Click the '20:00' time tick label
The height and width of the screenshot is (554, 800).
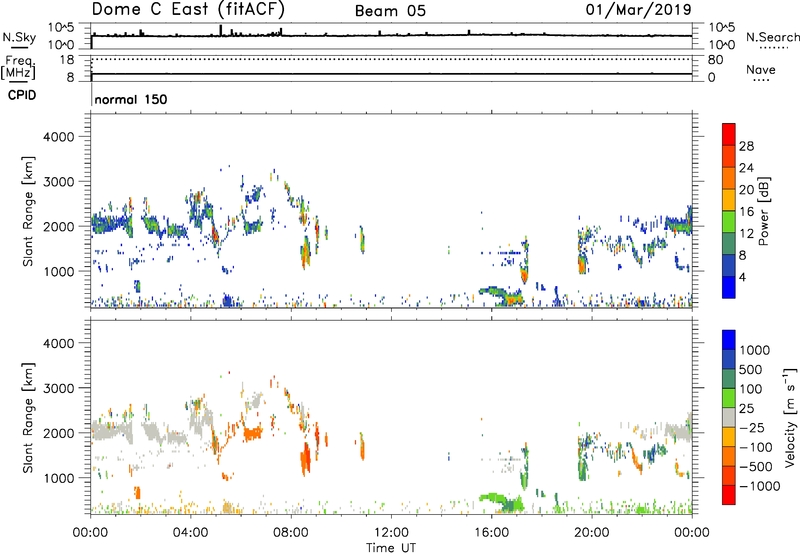pos(592,533)
